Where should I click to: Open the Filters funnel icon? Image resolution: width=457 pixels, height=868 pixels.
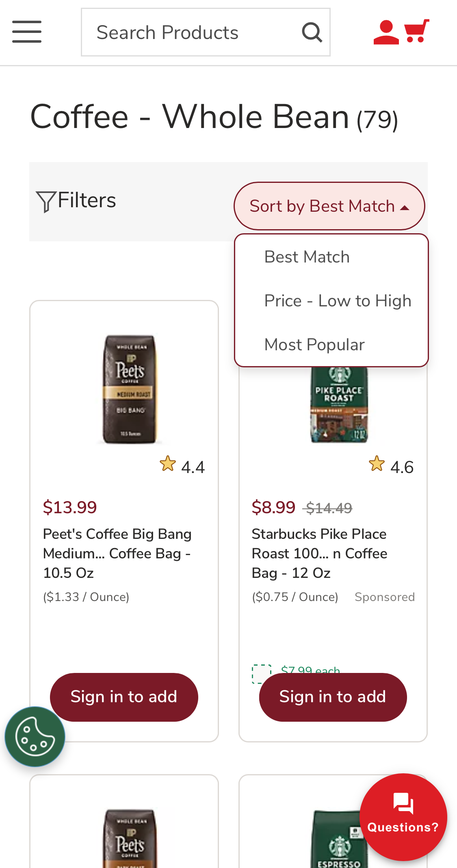click(x=46, y=201)
